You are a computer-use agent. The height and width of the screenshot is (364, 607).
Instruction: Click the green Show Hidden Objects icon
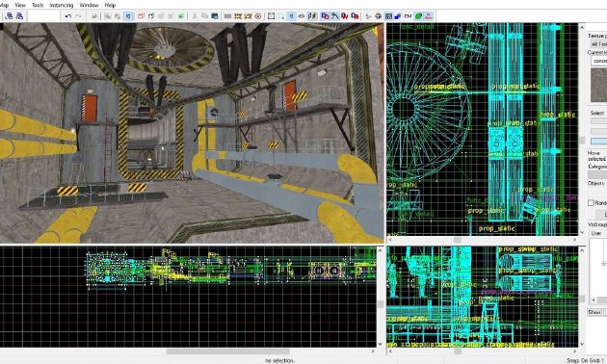tap(181, 16)
